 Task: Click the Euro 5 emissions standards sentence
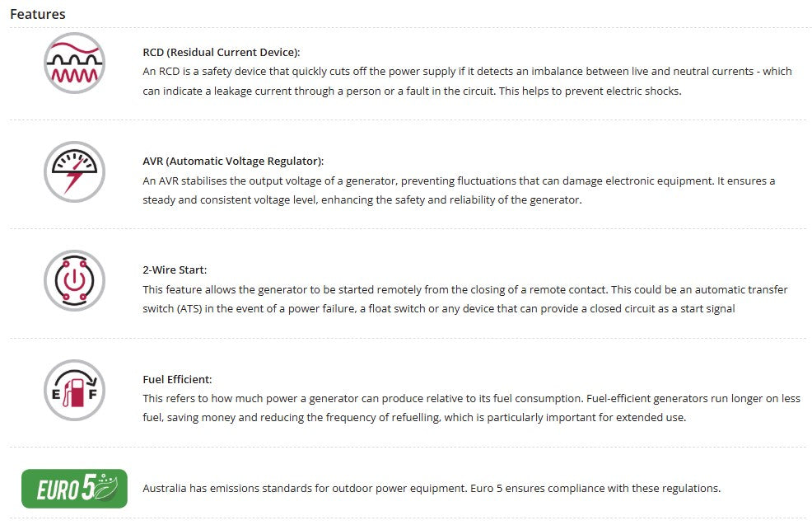[x=432, y=488]
